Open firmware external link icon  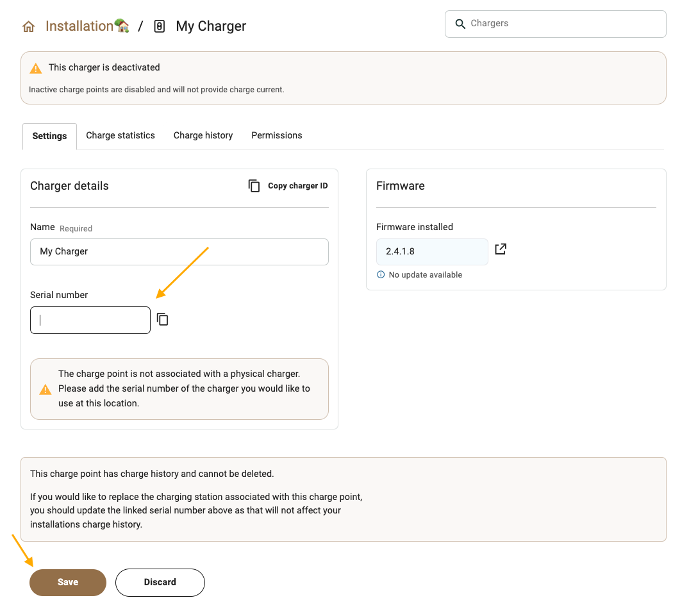point(501,249)
